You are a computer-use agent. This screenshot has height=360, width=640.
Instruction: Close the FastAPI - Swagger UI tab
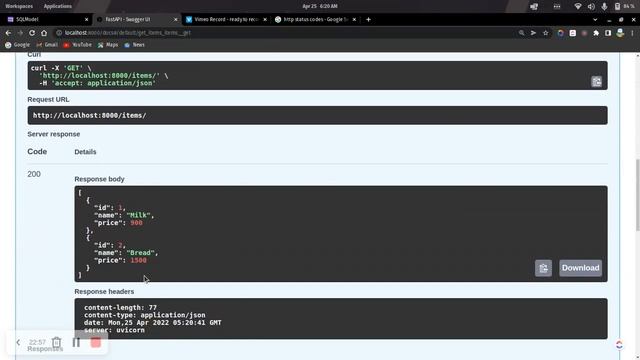click(x=176, y=19)
